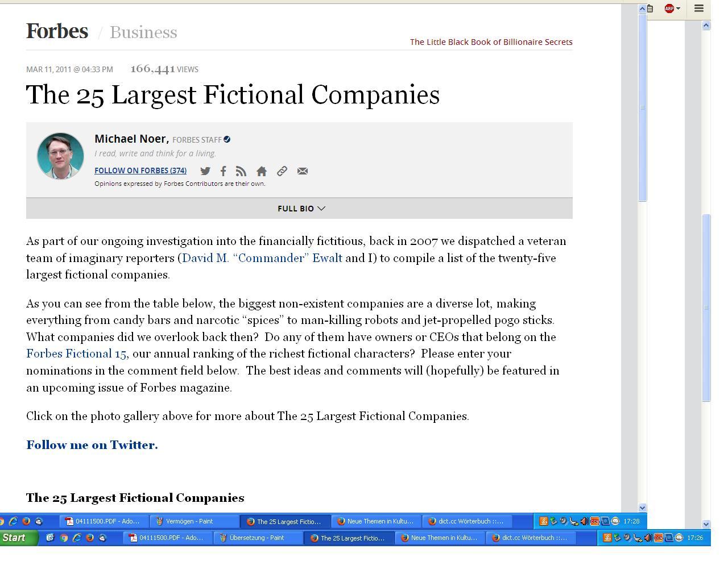Click the chain link icon in author box

pyautogui.click(x=282, y=171)
